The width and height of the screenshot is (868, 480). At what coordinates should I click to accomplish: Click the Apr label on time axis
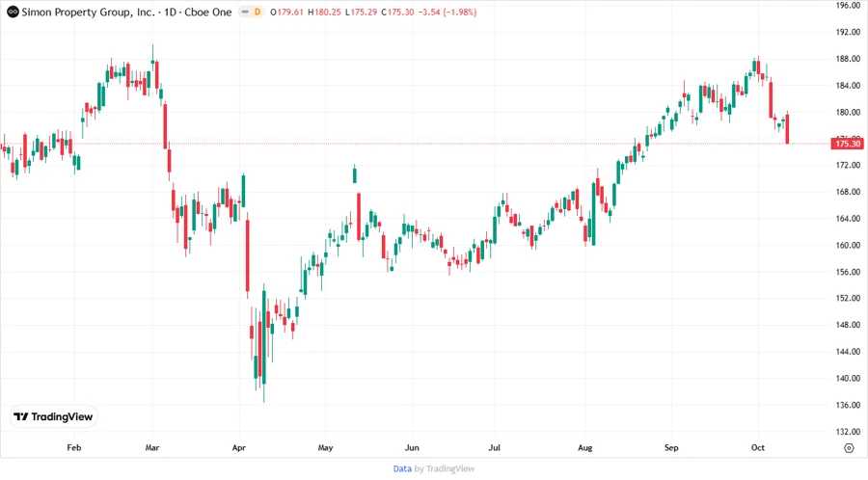coord(238,448)
